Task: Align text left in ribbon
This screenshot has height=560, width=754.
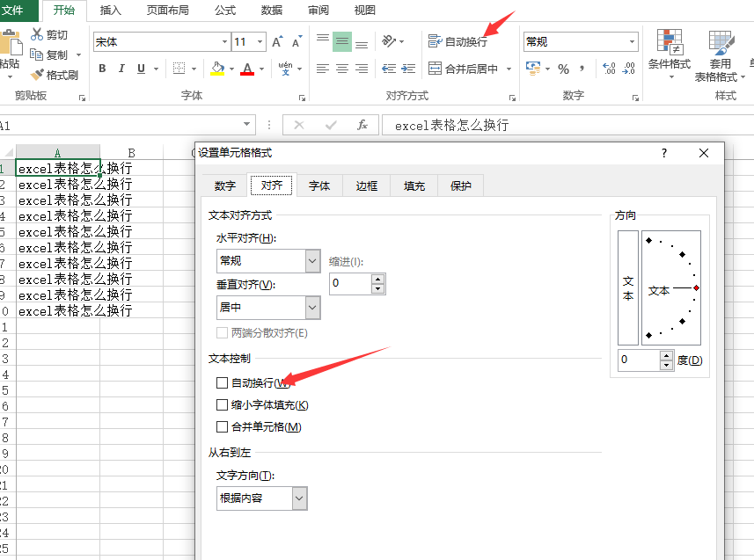Action: [323, 69]
